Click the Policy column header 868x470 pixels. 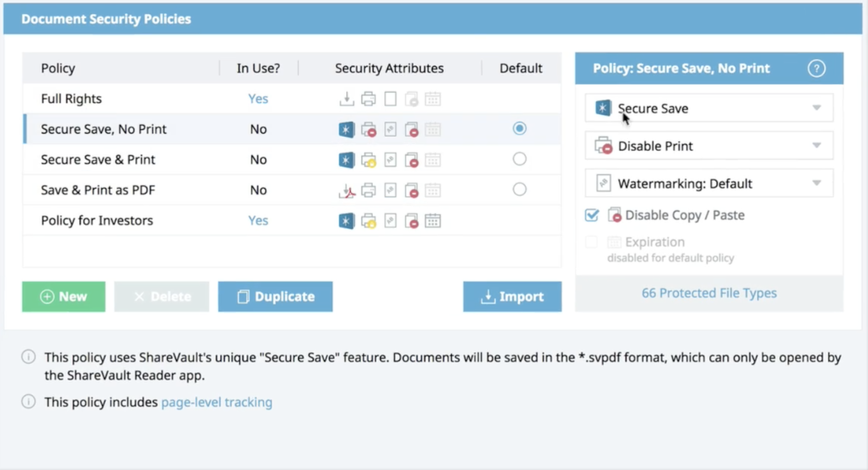tap(58, 68)
